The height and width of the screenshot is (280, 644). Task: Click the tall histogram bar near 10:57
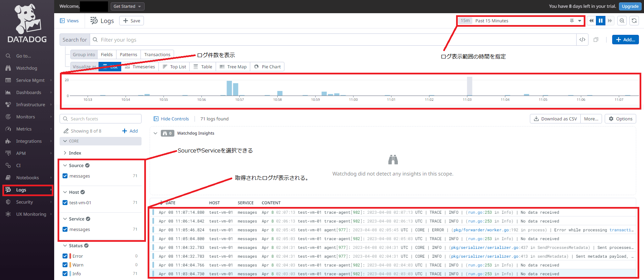point(229,88)
